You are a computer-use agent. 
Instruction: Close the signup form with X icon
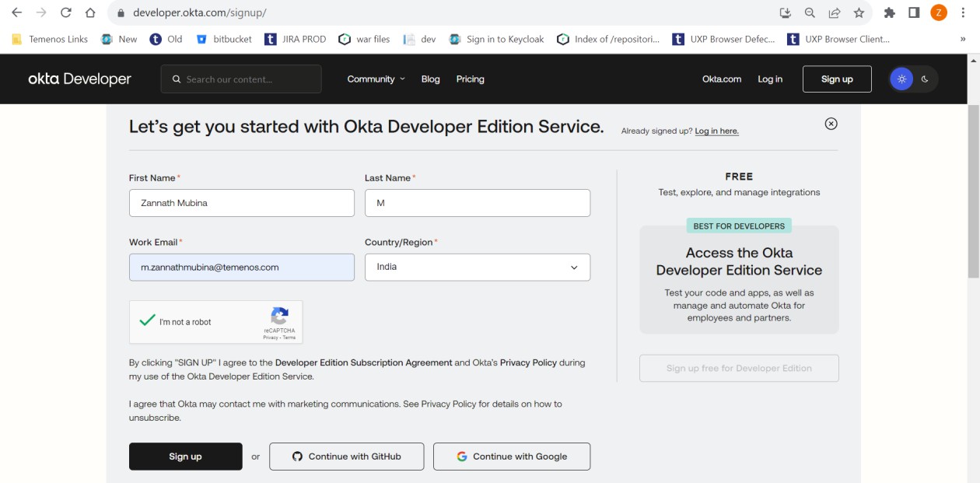[831, 124]
